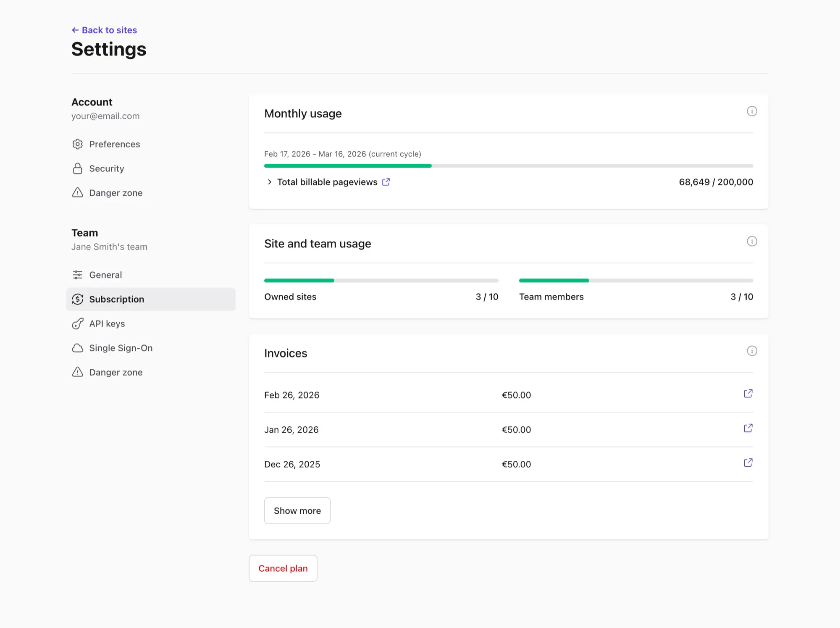This screenshot has width=840, height=628.
Task: Expand the Total billable pageviews breakdown
Action: click(270, 182)
